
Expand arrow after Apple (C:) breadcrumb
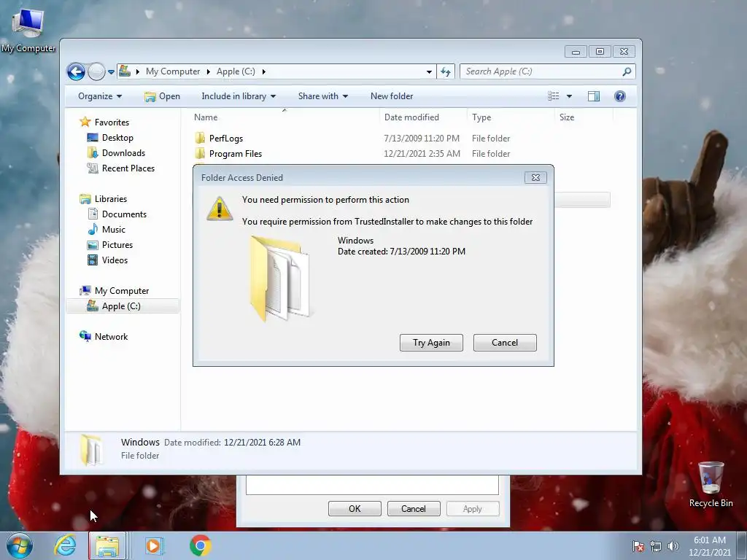click(263, 71)
